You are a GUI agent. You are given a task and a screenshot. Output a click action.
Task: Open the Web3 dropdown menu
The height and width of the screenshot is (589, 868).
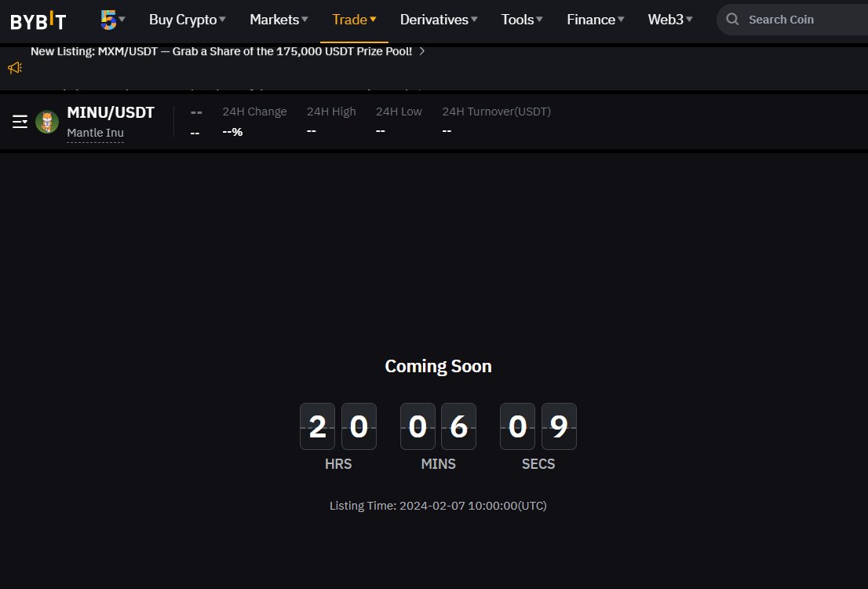669,20
